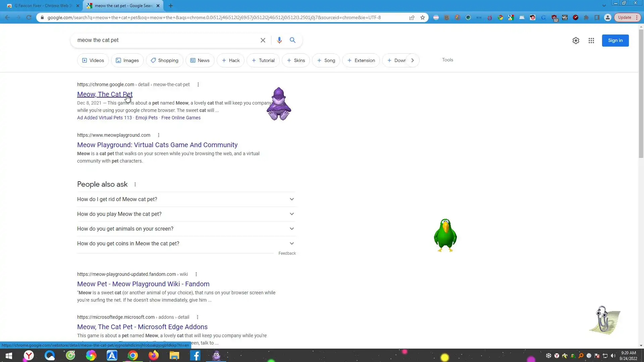This screenshot has height=362, width=644.
Task: Reload the page with the refresh icon
Action: coord(29,17)
